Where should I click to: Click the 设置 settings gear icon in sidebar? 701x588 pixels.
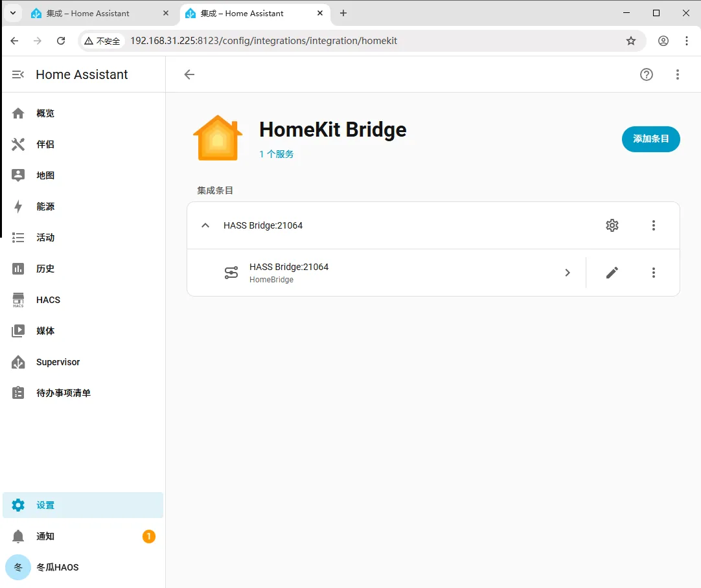(18, 505)
